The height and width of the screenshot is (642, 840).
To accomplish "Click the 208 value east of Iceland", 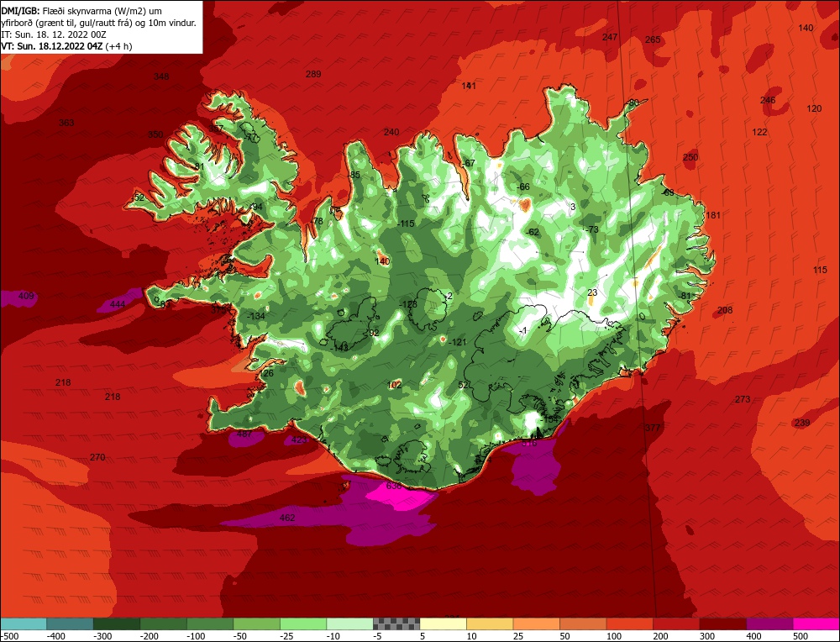I will 725,310.
